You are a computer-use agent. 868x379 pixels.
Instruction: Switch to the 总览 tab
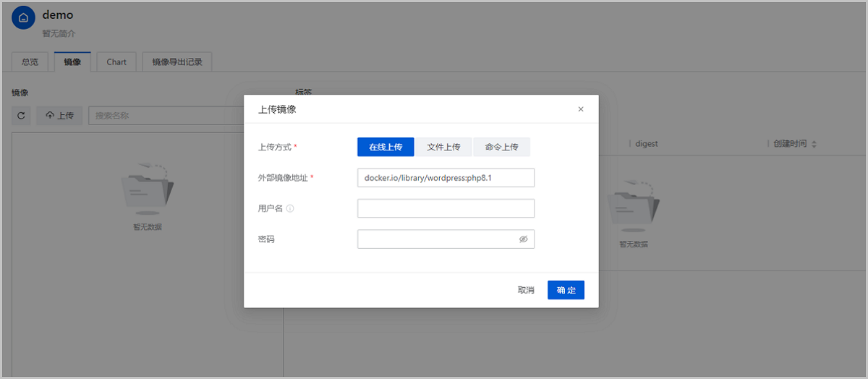30,62
